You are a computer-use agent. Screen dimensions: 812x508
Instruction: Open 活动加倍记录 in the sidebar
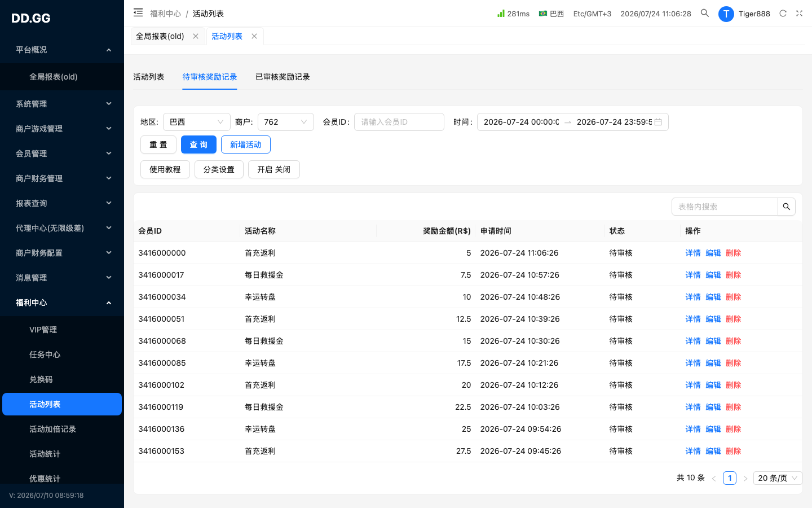pos(62,429)
